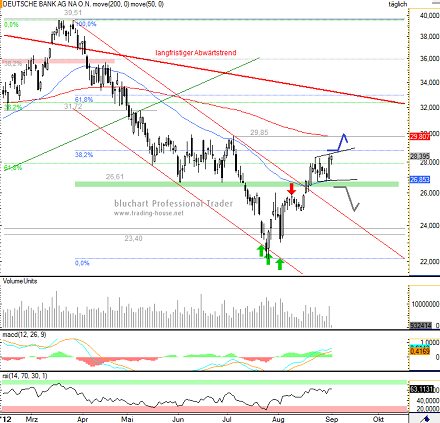Click the 'Mrz' month on time axis
This screenshot has height=423, width=440.
pos(32,419)
